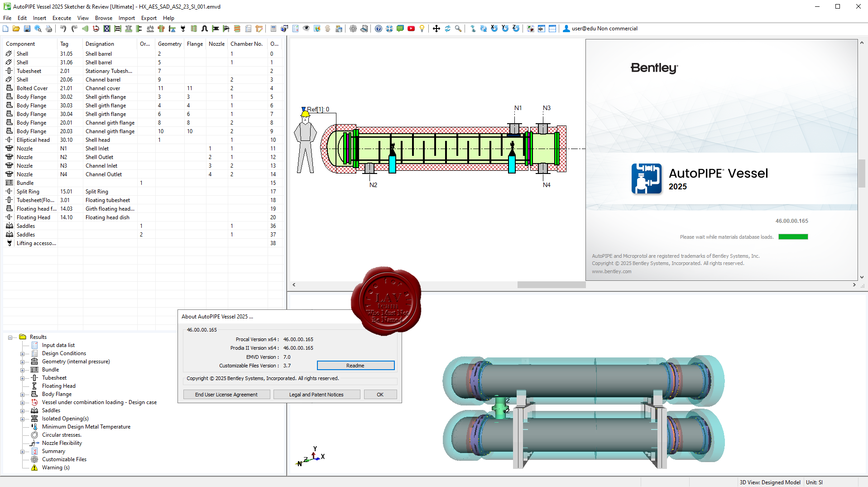
Task: Select Input data list in Results tree
Action: tap(58, 345)
